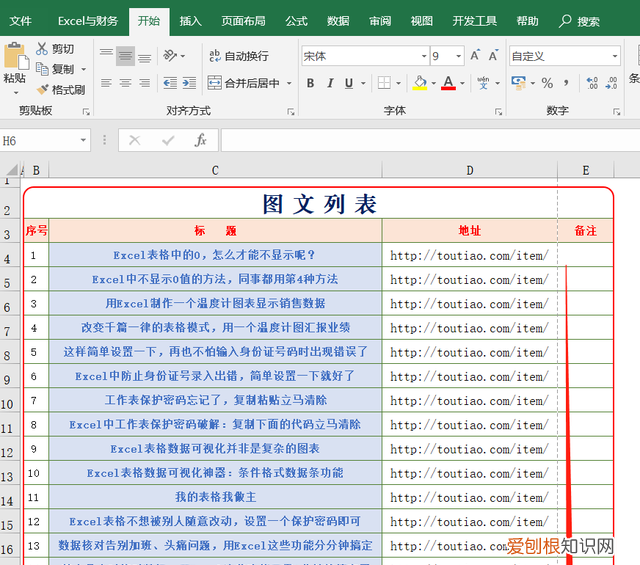Toggle Italic formatting
The height and width of the screenshot is (565, 640).
(330, 83)
